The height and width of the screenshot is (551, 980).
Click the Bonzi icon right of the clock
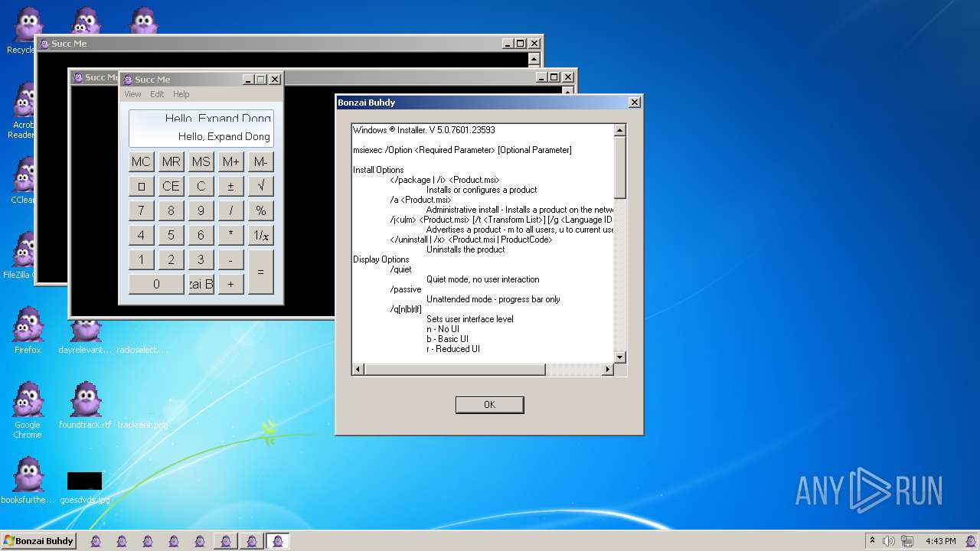[972, 541]
